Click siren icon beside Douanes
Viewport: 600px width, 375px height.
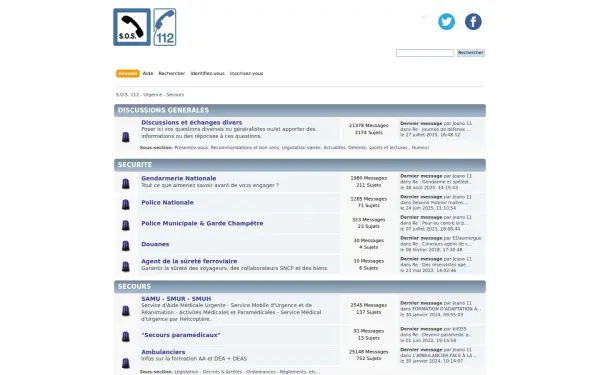[126, 246]
